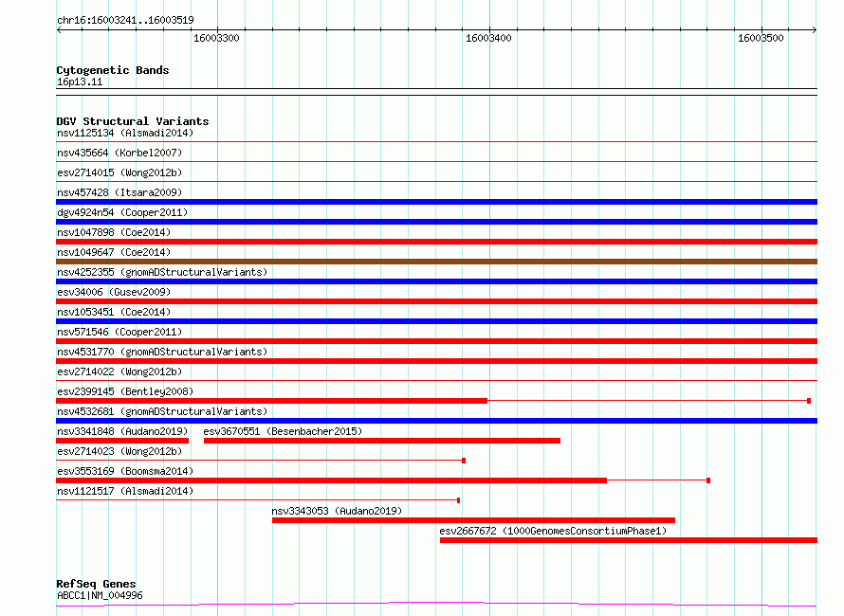Click the blue dgv4924n54 variant bar

click(x=436, y=222)
